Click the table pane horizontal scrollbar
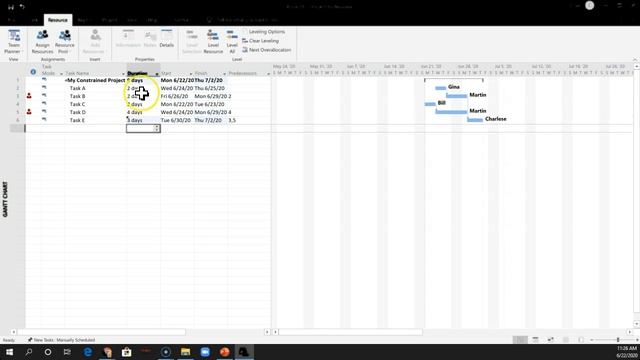The width and height of the screenshot is (640, 360). point(102,332)
